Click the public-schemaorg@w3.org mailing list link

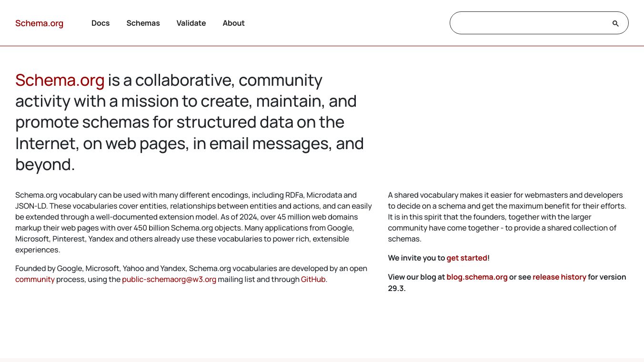click(169, 280)
